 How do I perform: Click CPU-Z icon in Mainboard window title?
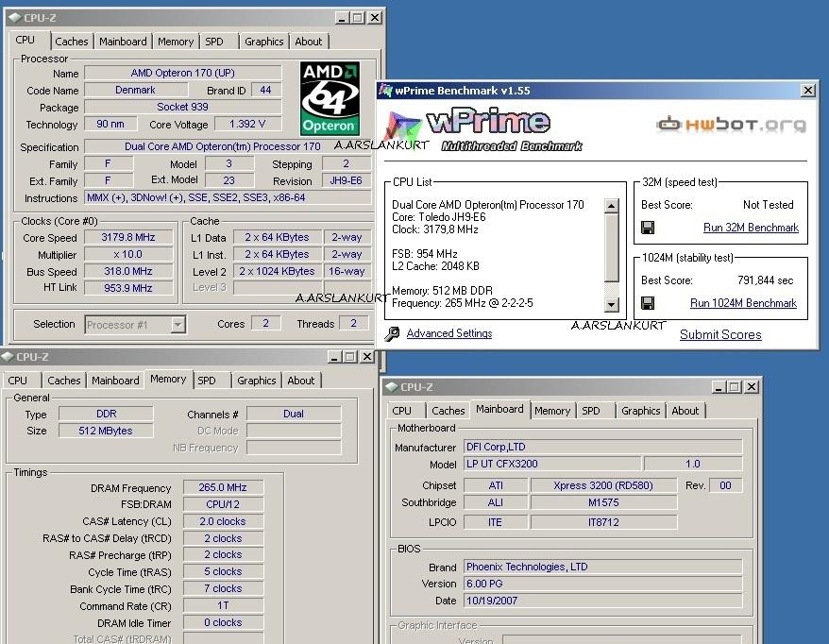point(392,387)
